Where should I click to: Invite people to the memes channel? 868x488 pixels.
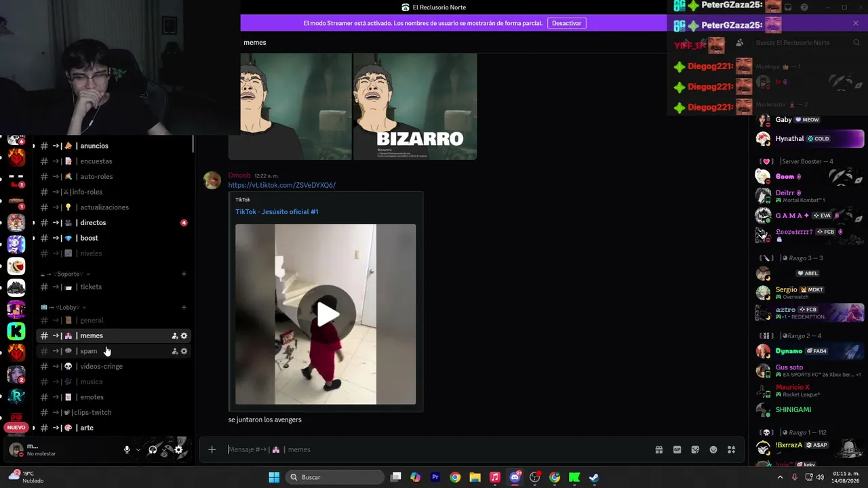click(x=174, y=335)
